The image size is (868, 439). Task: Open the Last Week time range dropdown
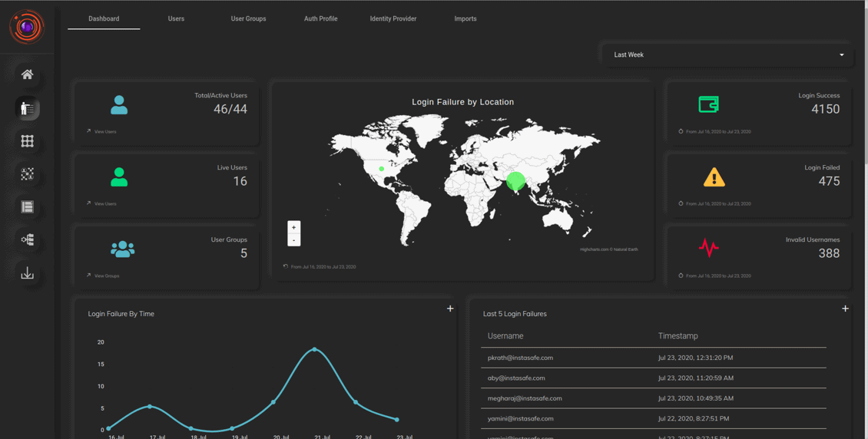point(727,55)
